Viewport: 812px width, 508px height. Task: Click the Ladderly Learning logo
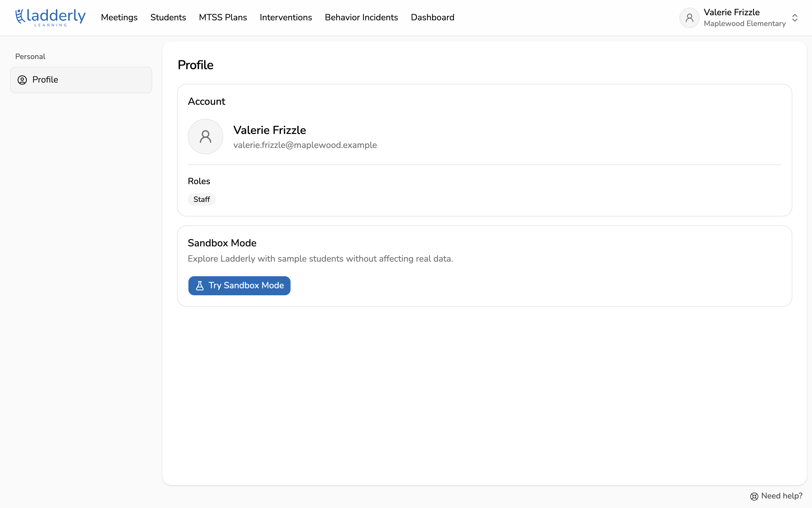click(50, 18)
